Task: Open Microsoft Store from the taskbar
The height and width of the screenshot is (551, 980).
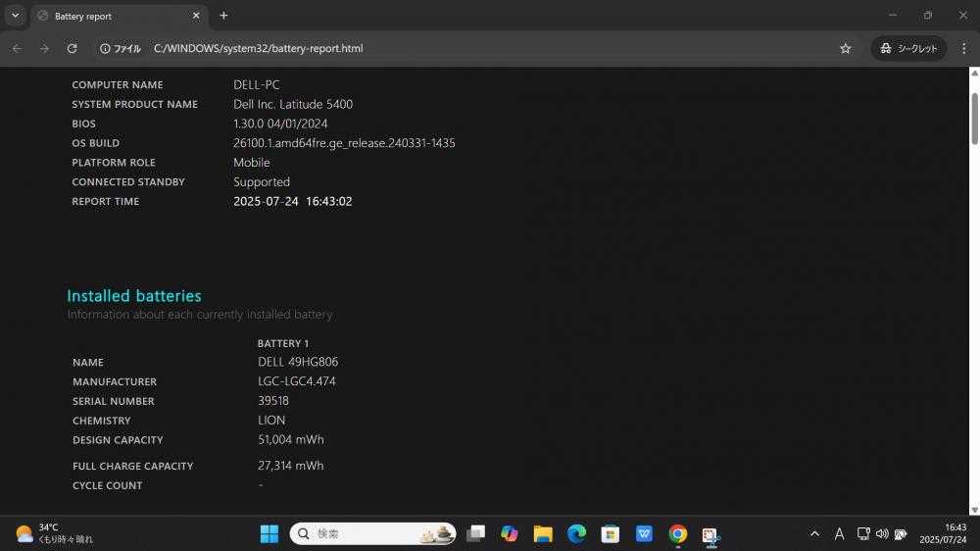Action: pyautogui.click(x=610, y=533)
